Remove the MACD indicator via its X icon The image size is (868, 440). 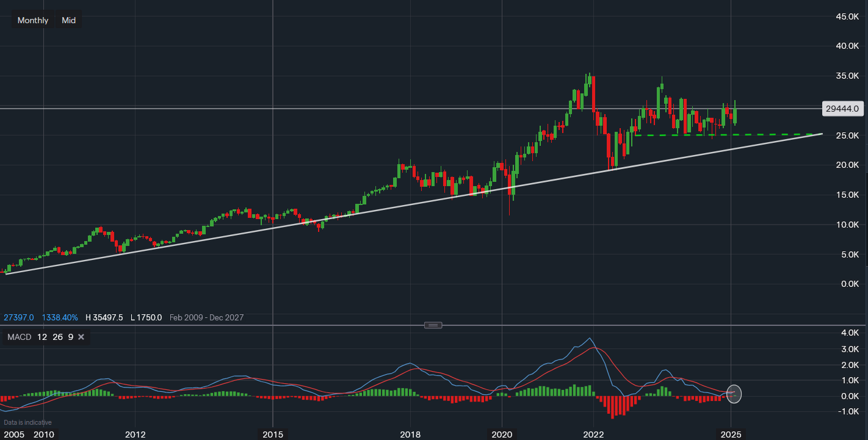[x=81, y=336]
